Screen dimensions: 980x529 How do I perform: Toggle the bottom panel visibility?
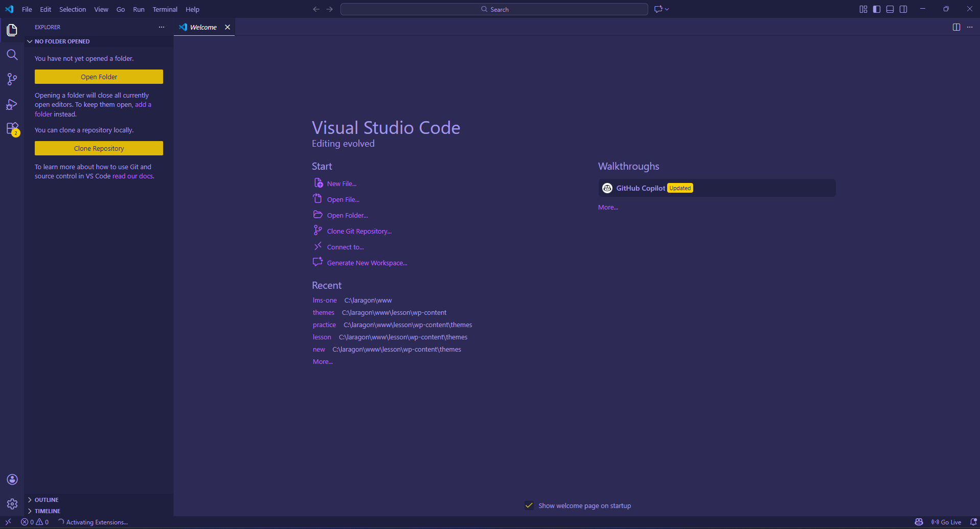point(890,9)
